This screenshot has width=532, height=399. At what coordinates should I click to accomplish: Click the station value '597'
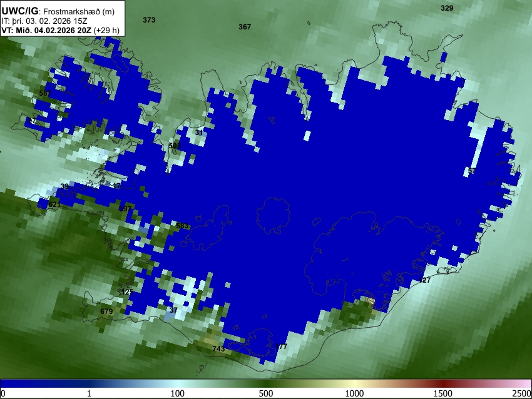pos(125,209)
